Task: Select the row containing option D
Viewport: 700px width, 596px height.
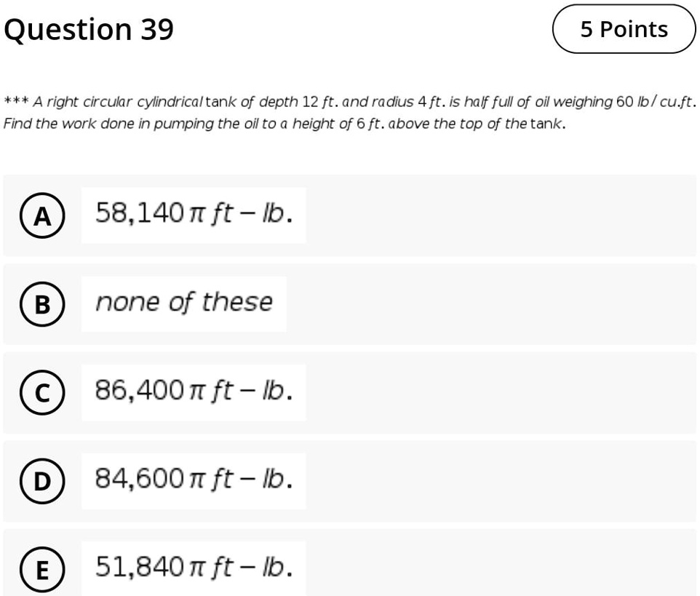Action: click(x=349, y=480)
